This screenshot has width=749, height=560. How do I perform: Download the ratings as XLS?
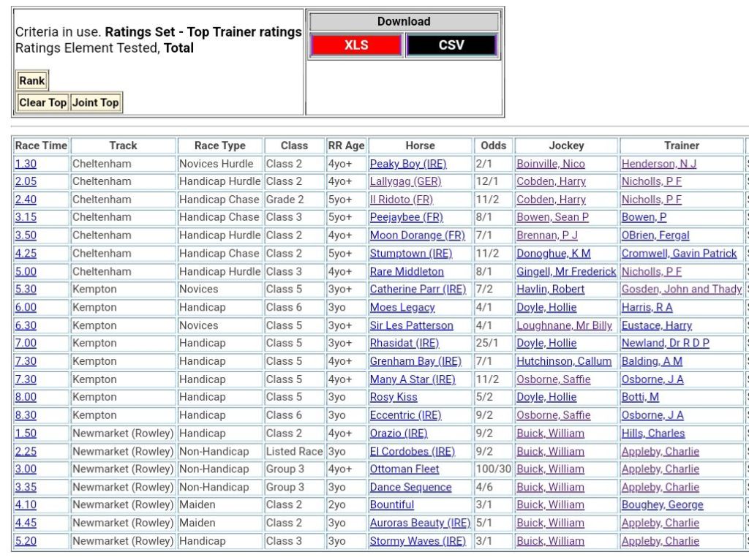coord(355,45)
